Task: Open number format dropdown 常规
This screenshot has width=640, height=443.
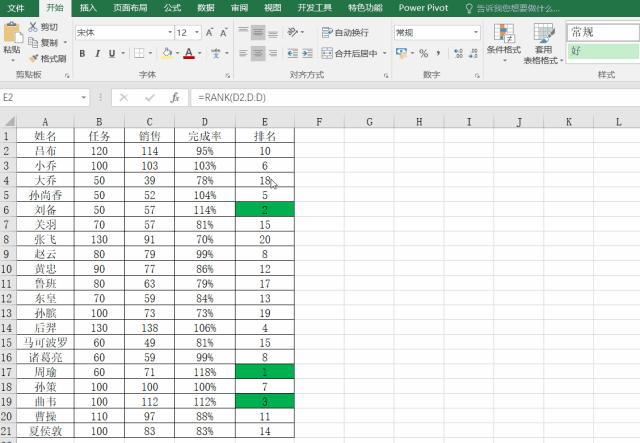Action: pyautogui.click(x=476, y=33)
